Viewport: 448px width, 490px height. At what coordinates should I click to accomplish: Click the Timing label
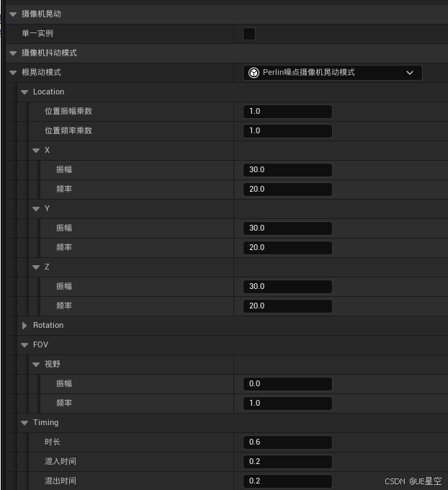[45, 422]
